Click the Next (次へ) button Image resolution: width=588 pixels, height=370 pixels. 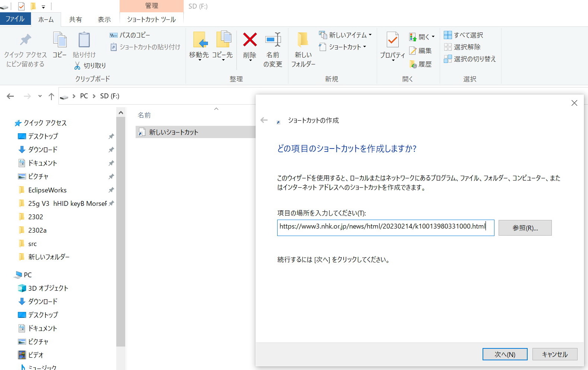tap(505, 354)
